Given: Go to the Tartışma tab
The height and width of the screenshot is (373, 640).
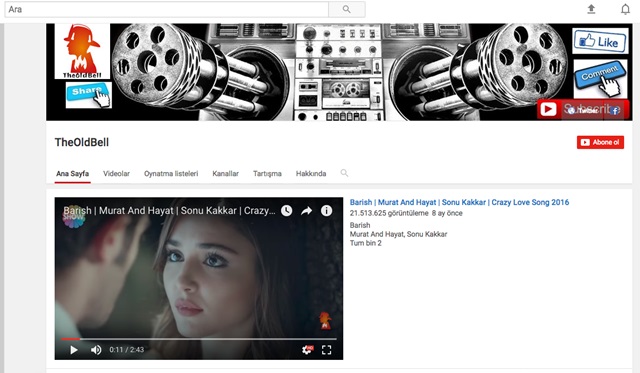Looking at the screenshot, I should (267, 173).
